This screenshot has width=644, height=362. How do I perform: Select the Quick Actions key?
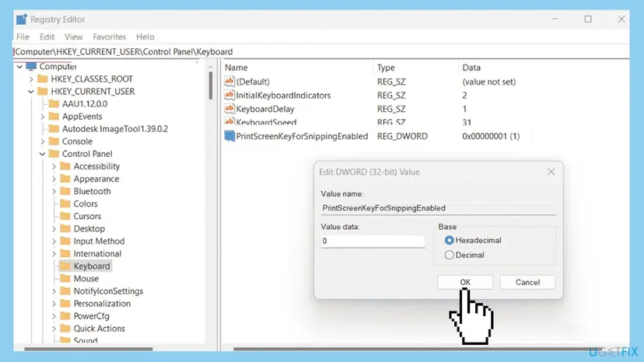coord(99,329)
